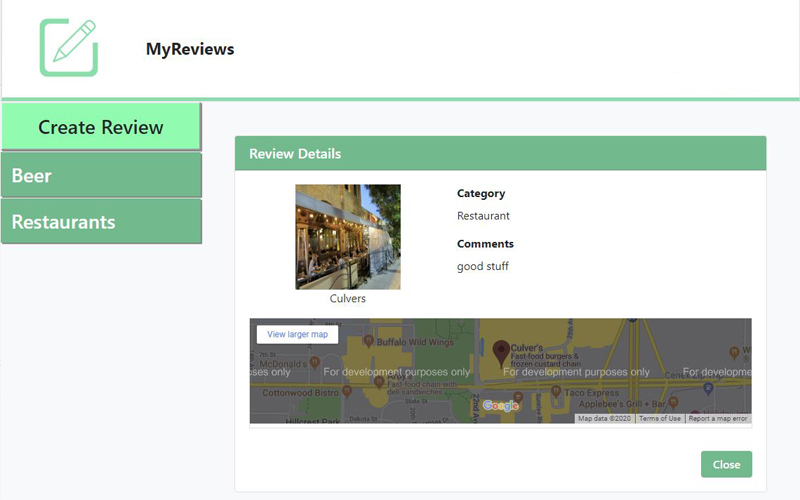Viewport: 800px width, 500px height.
Task: Click the red Culver's map pin
Action: [501, 351]
